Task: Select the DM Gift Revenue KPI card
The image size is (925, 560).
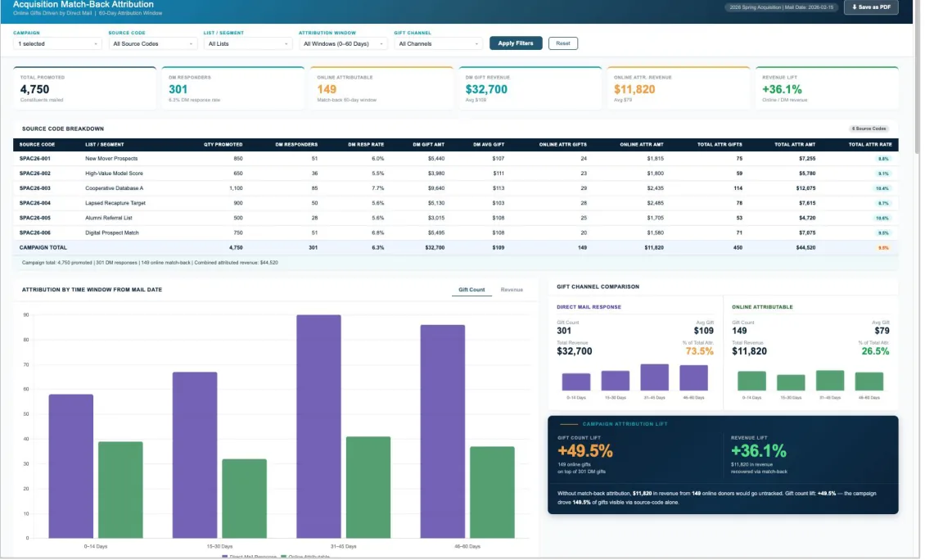Action: [530, 88]
